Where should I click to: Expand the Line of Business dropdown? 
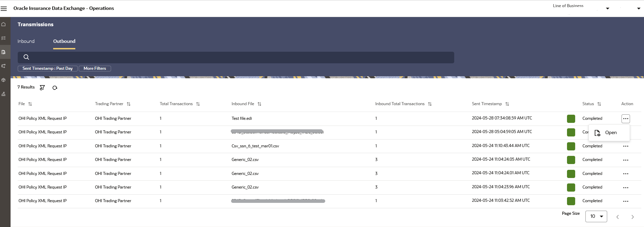608,9
